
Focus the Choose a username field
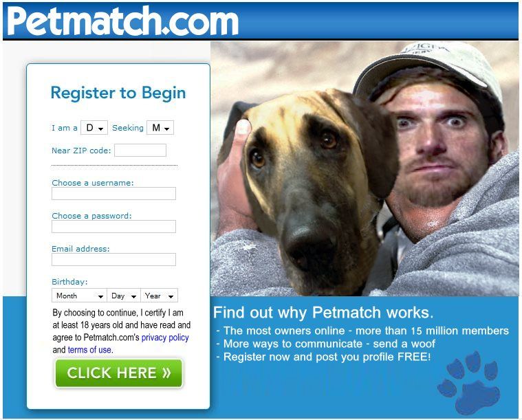click(x=113, y=193)
